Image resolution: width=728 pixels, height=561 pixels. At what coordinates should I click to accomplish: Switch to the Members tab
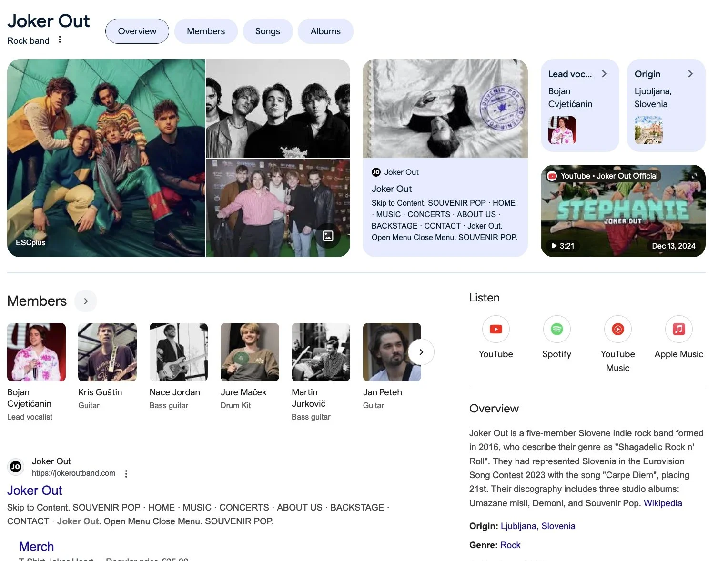point(206,31)
